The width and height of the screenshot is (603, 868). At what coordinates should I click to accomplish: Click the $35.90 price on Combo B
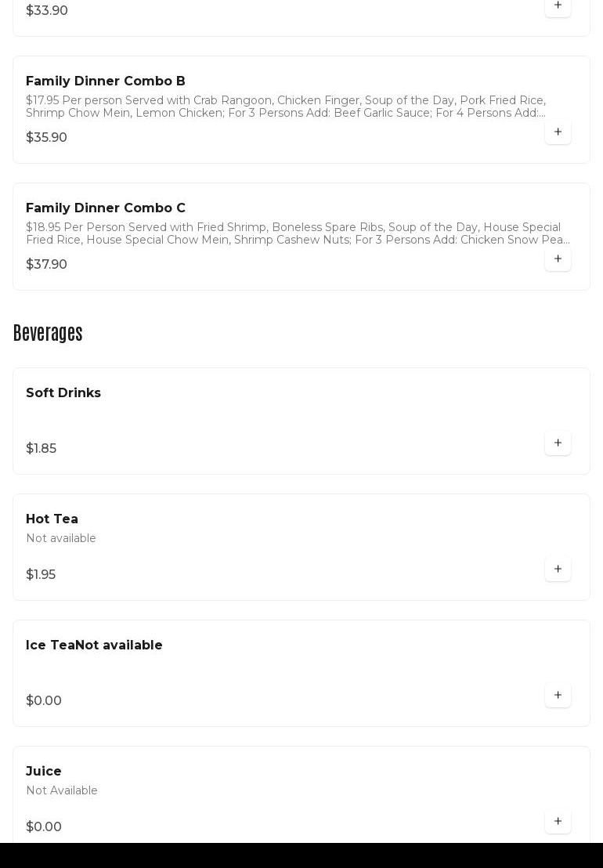tap(46, 137)
